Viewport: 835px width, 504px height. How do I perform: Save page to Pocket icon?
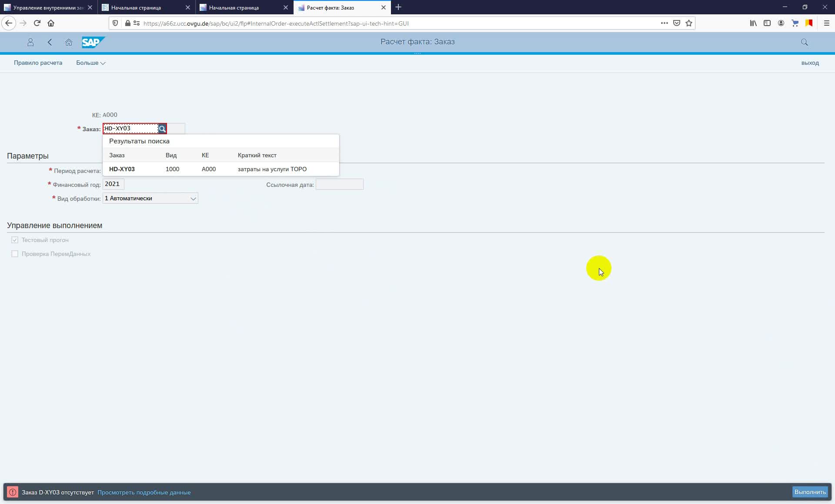pos(677,23)
